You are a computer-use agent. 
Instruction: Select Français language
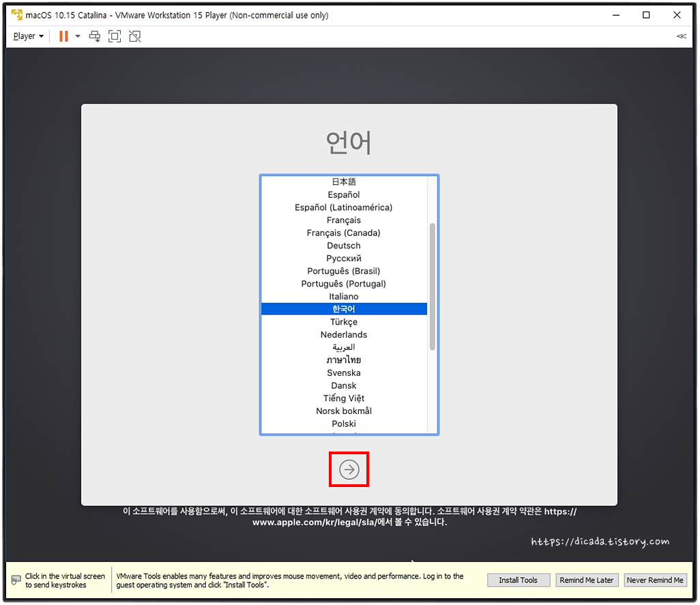[x=344, y=220]
